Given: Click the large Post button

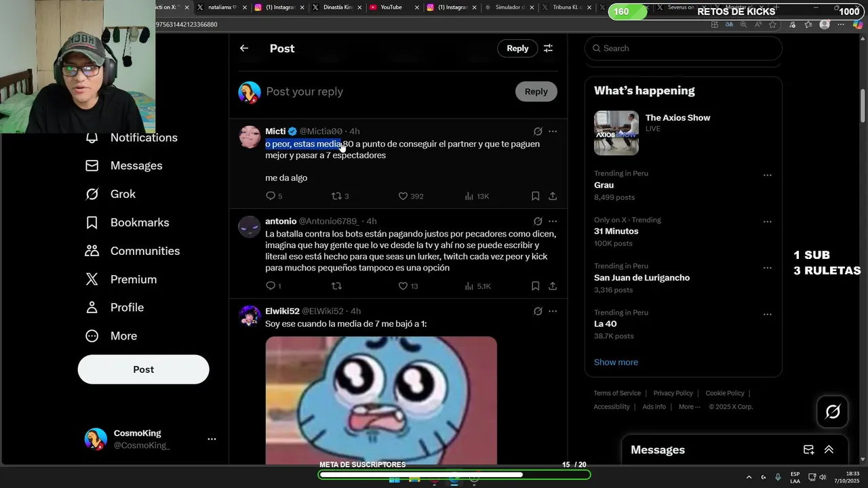Looking at the screenshot, I should tap(143, 369).
